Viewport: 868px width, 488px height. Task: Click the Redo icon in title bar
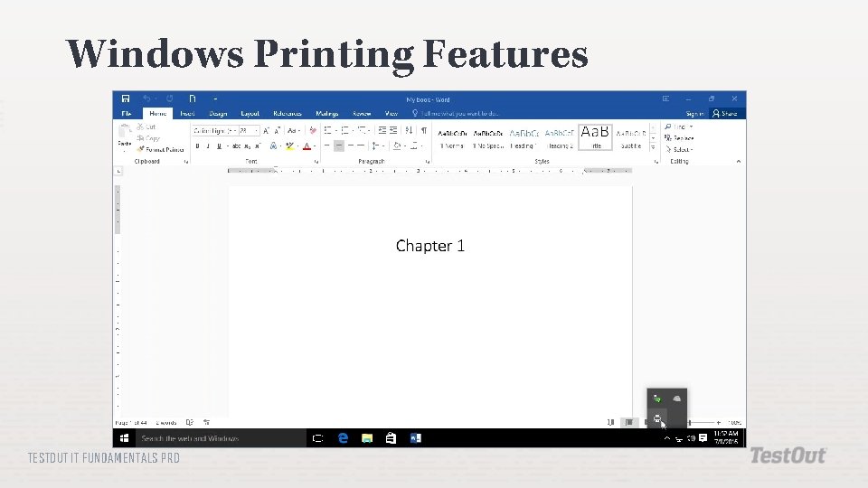point(169,99)
